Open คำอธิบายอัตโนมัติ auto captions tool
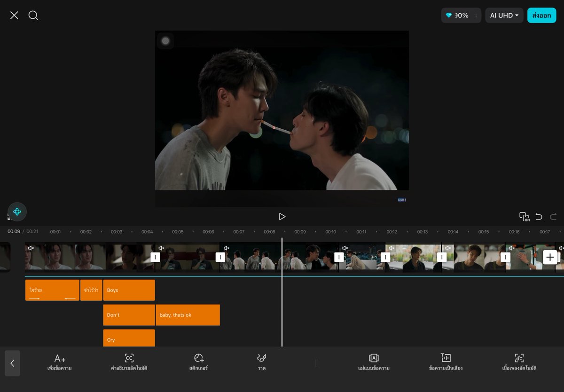Image resolution: width=564 pixels, height=392 pixels. pos(129,362)
